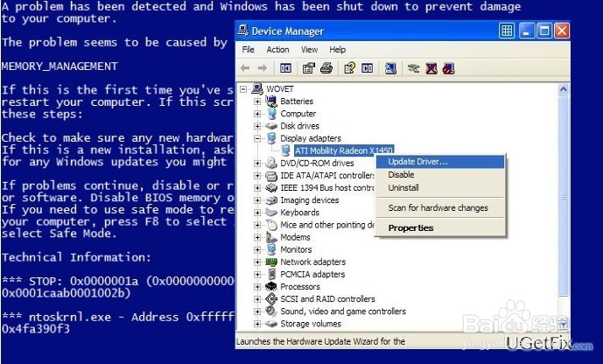
Task: Open the File menu
Action: (x=248, y=50)
